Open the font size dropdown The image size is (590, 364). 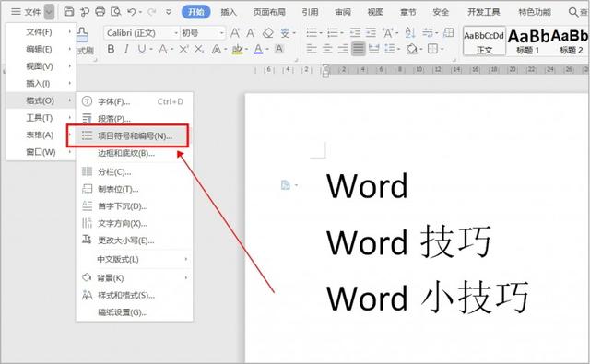pos(203,33)
